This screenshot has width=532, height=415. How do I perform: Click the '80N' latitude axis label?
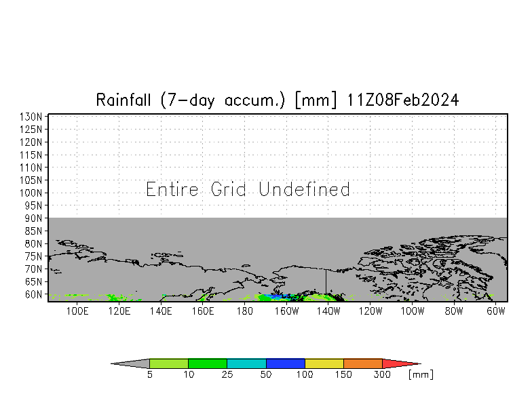(33, 244)
